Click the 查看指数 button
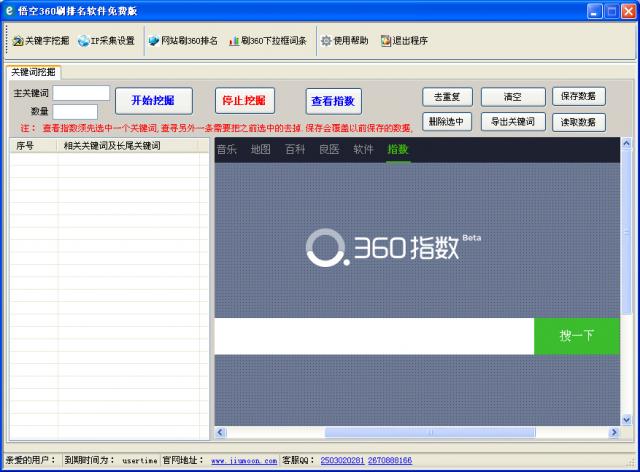Image resolution: width=640 pixels, height=472 pixels. tap(333, 101)
